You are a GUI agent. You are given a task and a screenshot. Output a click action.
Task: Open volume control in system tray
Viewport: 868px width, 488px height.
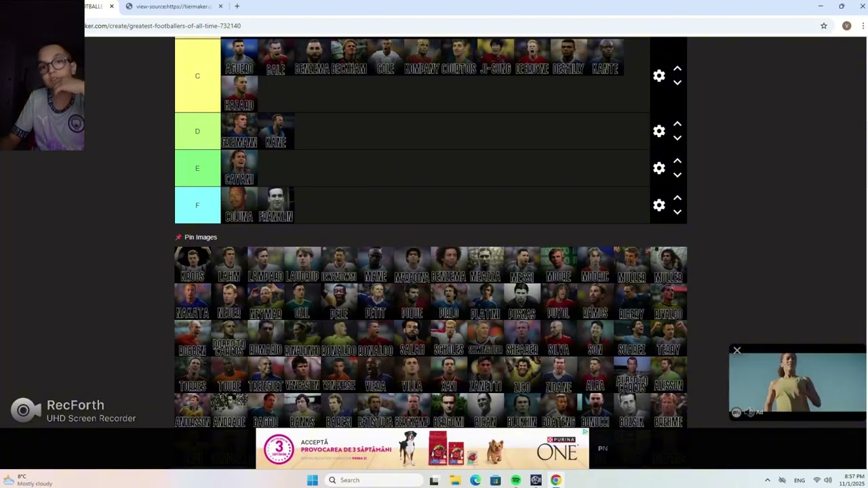point(828,480)
